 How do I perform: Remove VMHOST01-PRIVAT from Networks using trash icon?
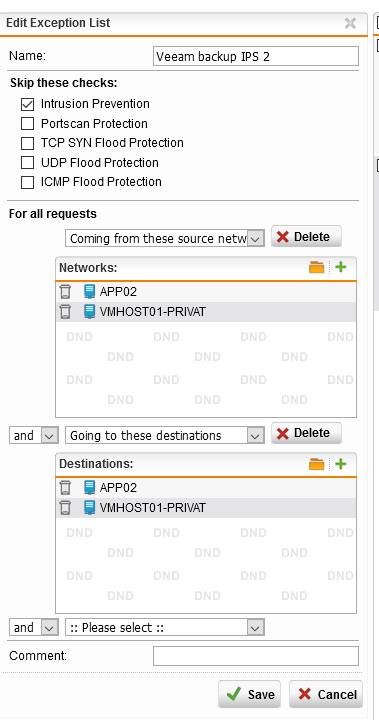click(x=65, y=312)
